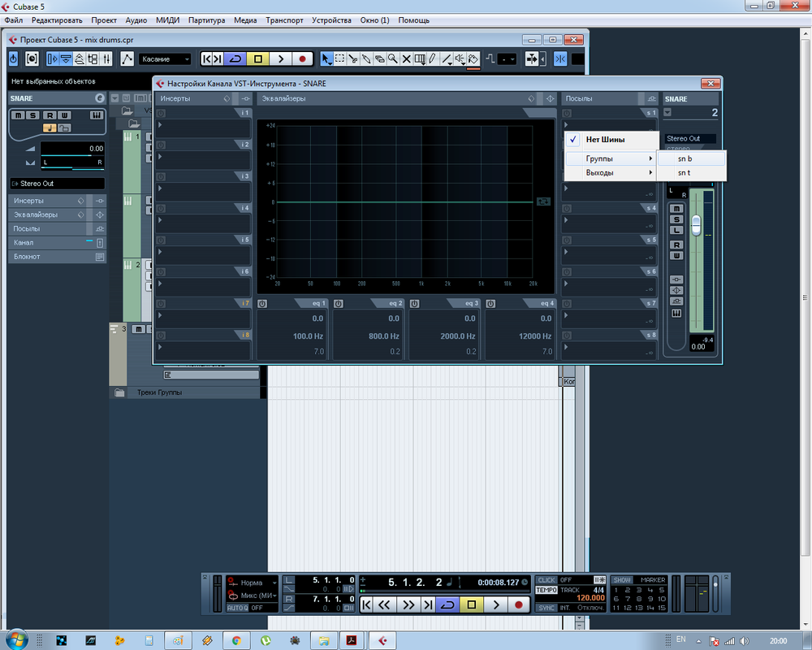Select the Glue tool
Viewport: 812px width, 650px height.
(x=366, y=59)
